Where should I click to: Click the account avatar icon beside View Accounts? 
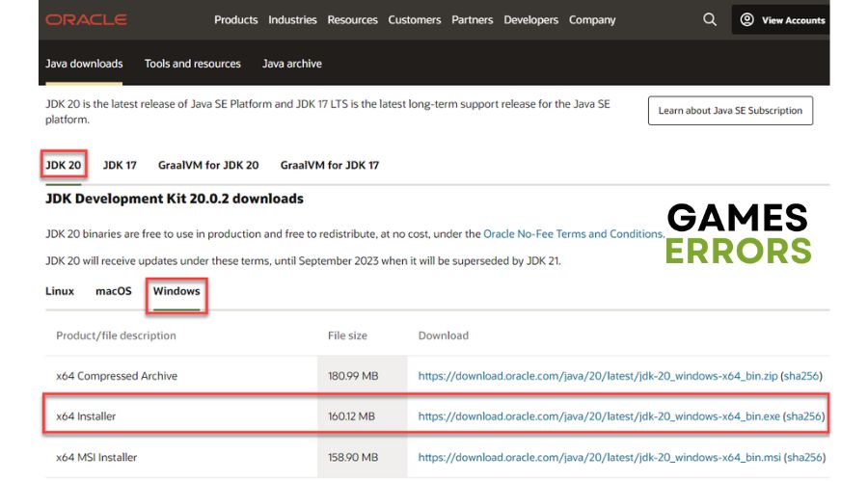click(x=746, y=20)
